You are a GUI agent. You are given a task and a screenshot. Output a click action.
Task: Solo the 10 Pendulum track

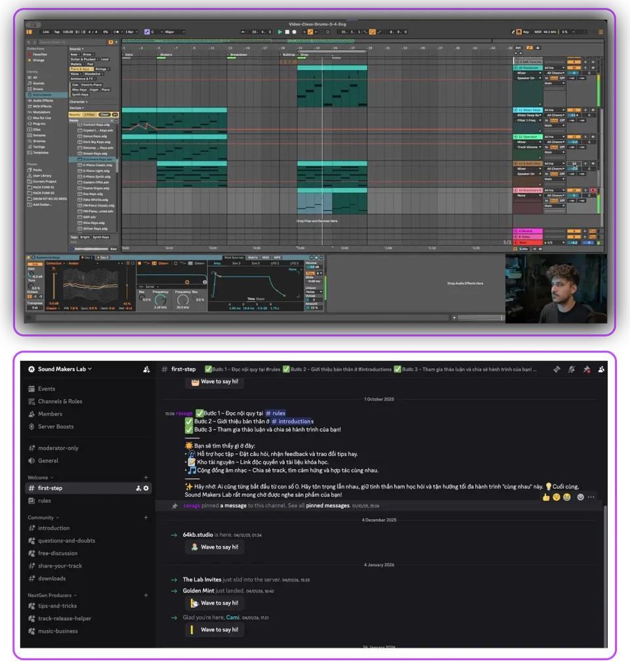coord(585,68)
